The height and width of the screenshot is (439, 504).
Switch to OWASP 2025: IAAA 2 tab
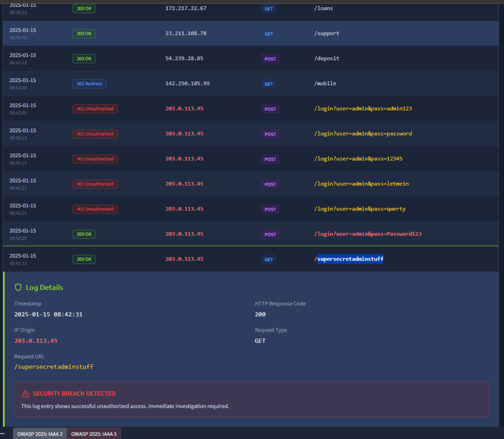pos(40,434)
